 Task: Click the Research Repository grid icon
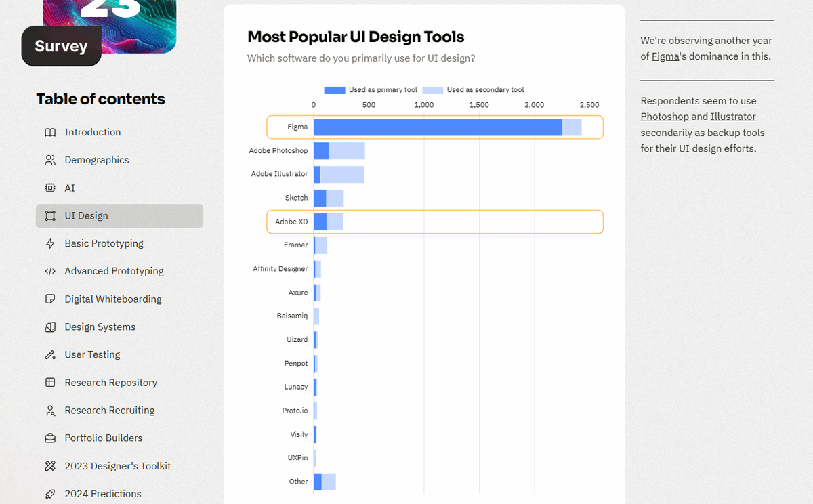click(50, 383)
